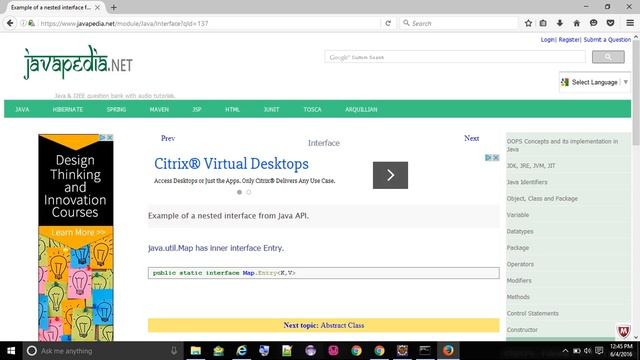Click the Register link

coord(569,40)
